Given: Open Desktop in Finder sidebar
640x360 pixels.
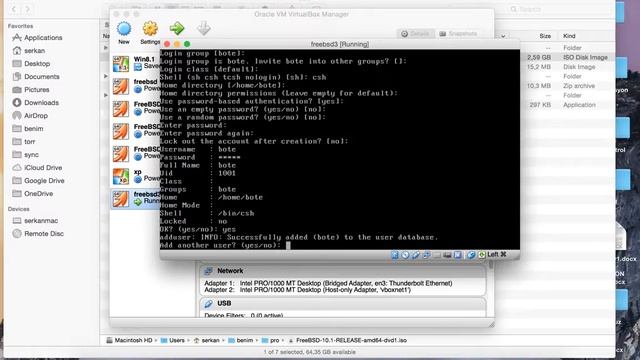Looking at the screenshot, I should coord(31,64).
